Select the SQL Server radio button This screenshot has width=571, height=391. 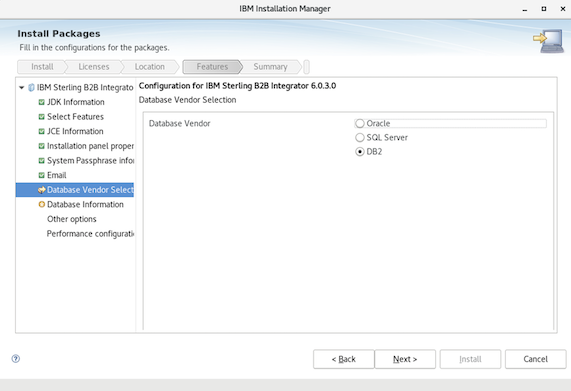[360, 138]
